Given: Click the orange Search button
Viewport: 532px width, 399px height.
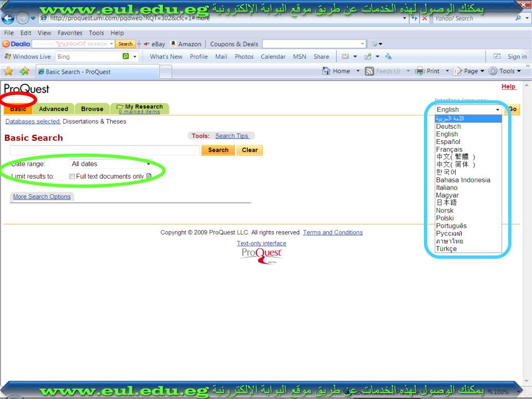Looking at the screenshot, I should click(218, 150).
